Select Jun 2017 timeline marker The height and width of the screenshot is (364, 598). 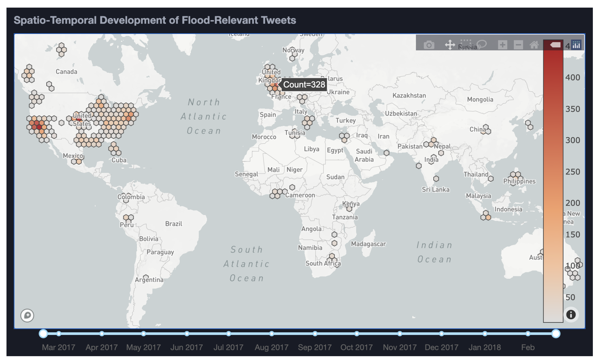point(187,333)
